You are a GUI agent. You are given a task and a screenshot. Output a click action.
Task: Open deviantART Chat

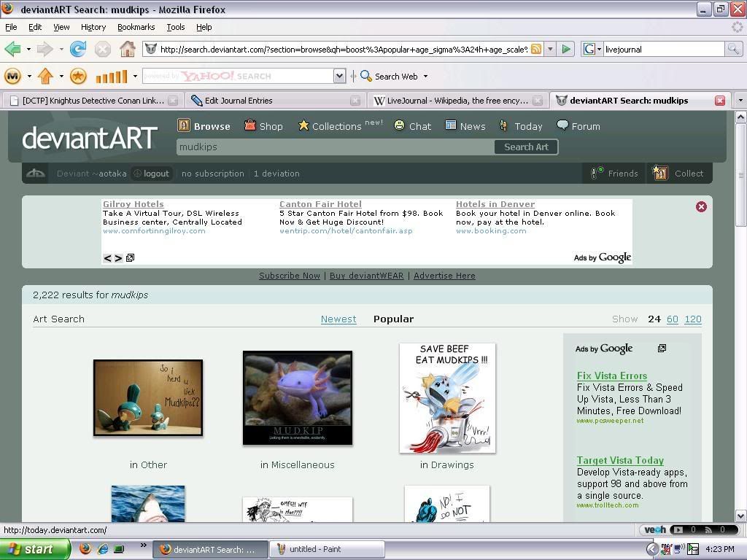413,125
